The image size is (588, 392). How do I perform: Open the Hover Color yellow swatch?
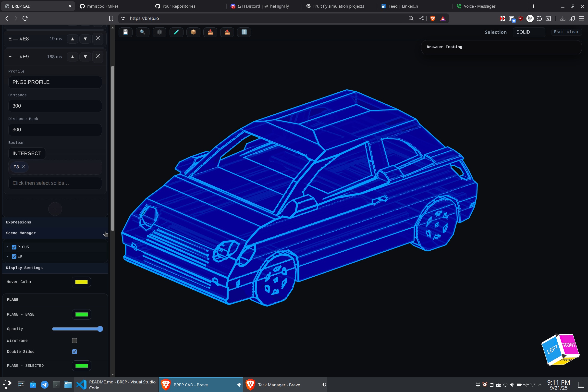click(x=81, y=282)
